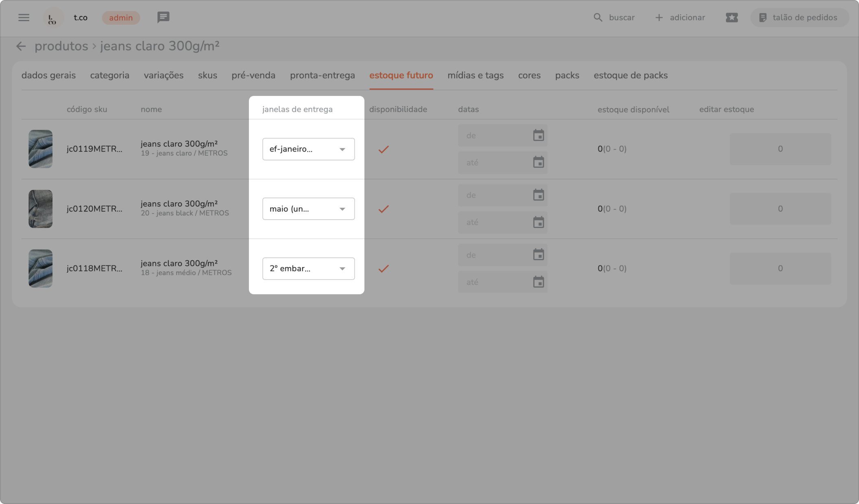Click the star ticket icon
Image resolution: width=859 pixels, height=504 pixels.
pyautogui.click(x=731, y=17)
